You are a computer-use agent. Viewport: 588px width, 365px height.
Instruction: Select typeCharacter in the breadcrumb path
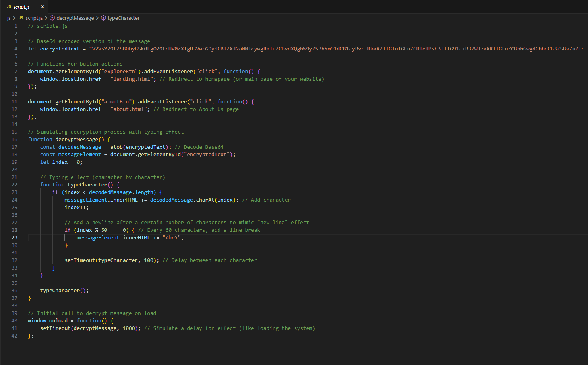point(123,18)
